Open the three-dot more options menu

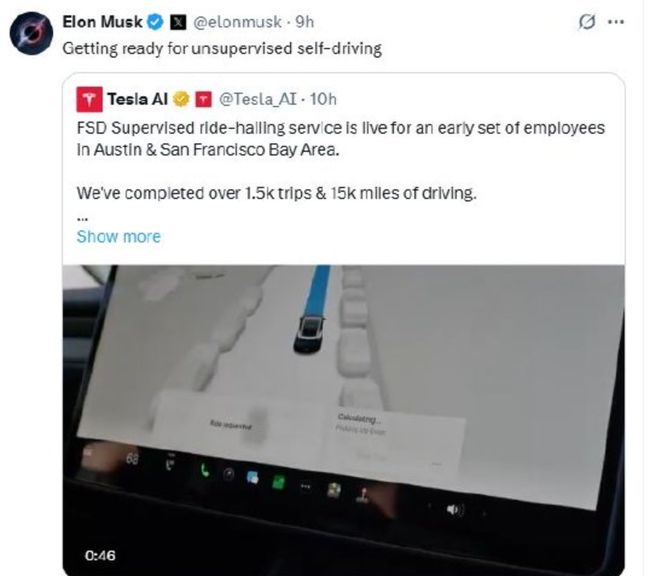pyautogui.click(x=616, y=22)
